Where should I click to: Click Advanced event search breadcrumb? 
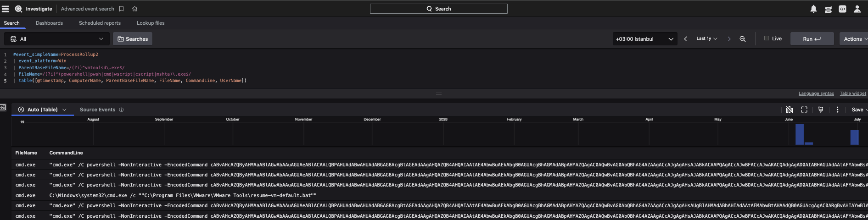(87, 9)
